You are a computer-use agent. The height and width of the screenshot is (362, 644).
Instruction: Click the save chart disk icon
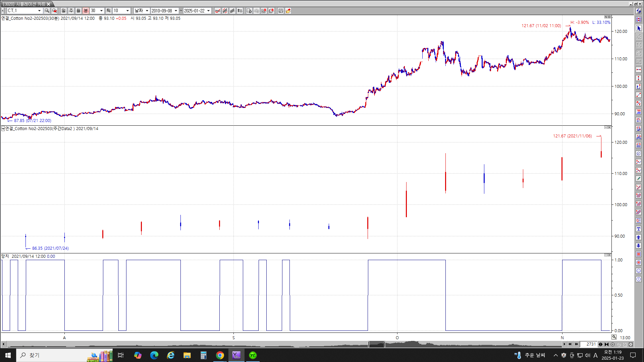coord(281,11)
